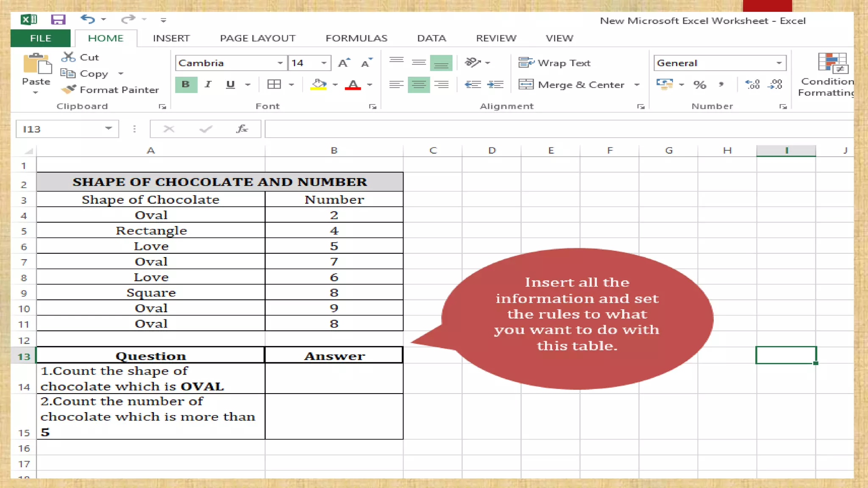Switch to the HOME tab
Screen dimensions: 868x488
tap(106, 38)
